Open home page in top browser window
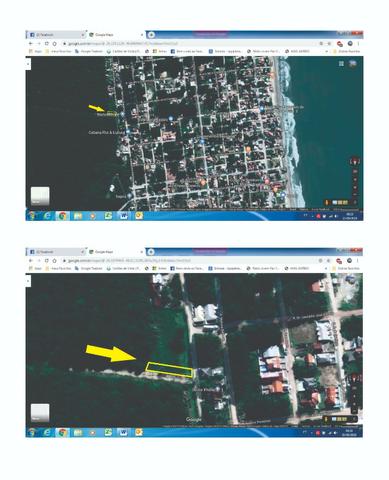 (x=55, y=44)
